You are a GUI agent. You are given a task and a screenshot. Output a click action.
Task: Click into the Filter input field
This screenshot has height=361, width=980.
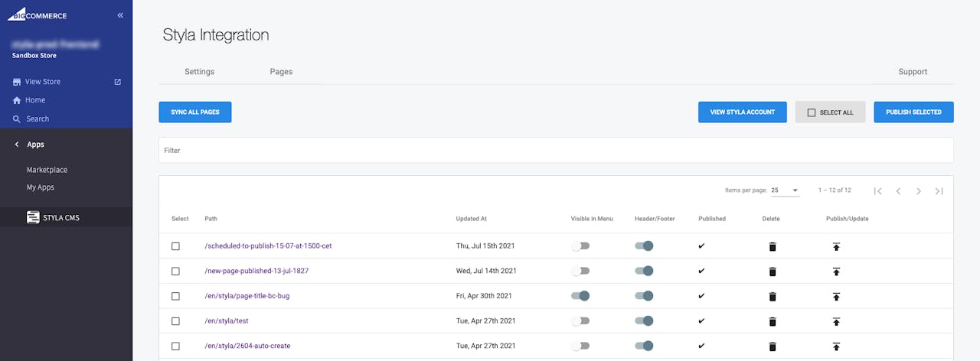(x=555, y=151)
